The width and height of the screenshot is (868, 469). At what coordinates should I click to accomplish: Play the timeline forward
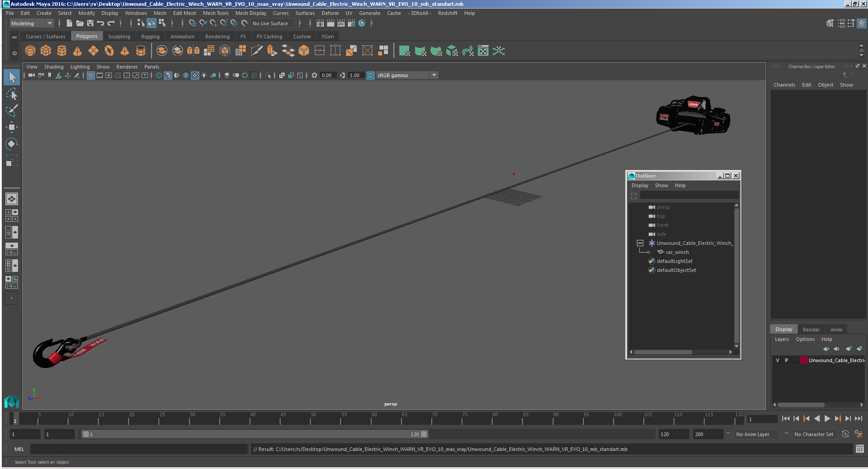(x=827, y=419)
